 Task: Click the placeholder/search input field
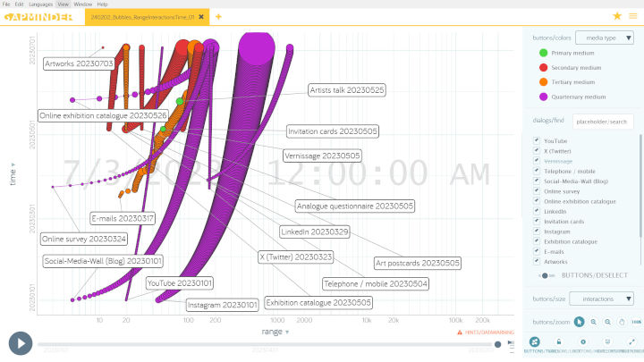(603, 122)
